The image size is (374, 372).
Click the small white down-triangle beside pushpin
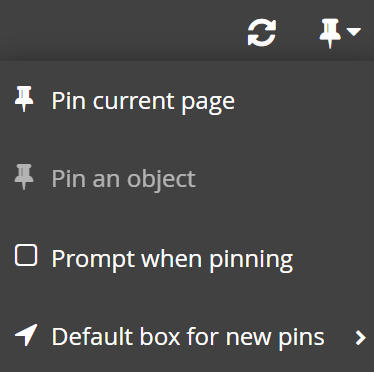tap(353, 32)
